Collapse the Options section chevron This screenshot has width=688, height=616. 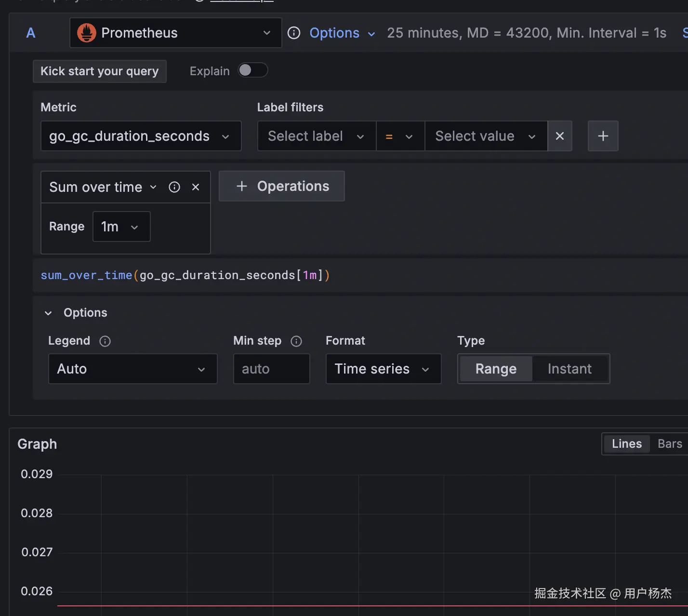[48, 313]
